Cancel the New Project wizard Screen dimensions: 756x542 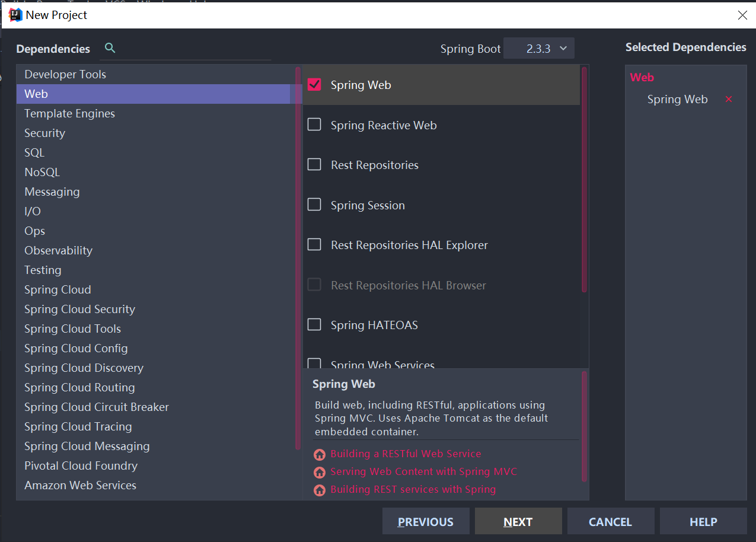click(611, 521)
